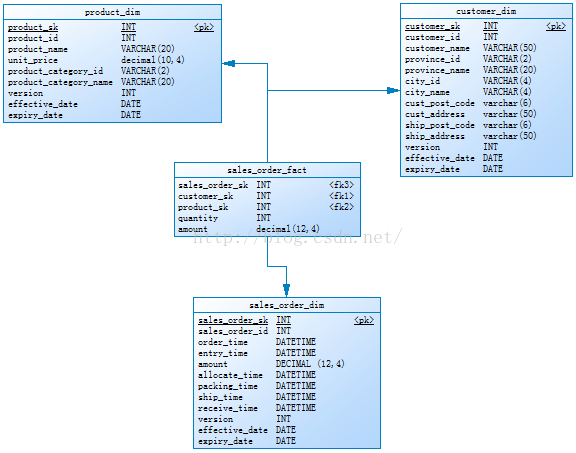Select the product_dim table header
This screenshot has height=453, width=576.
(112, 12)
